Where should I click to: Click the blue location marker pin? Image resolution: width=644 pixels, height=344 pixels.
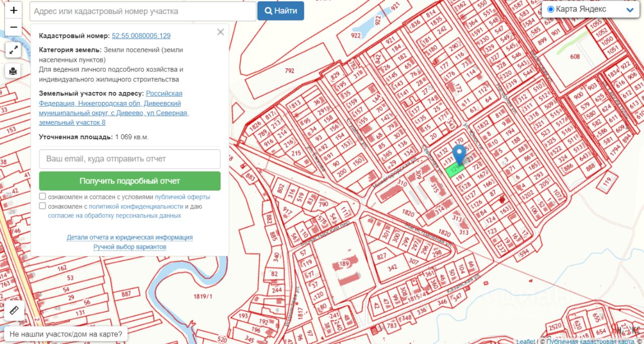tap(459, 155)
